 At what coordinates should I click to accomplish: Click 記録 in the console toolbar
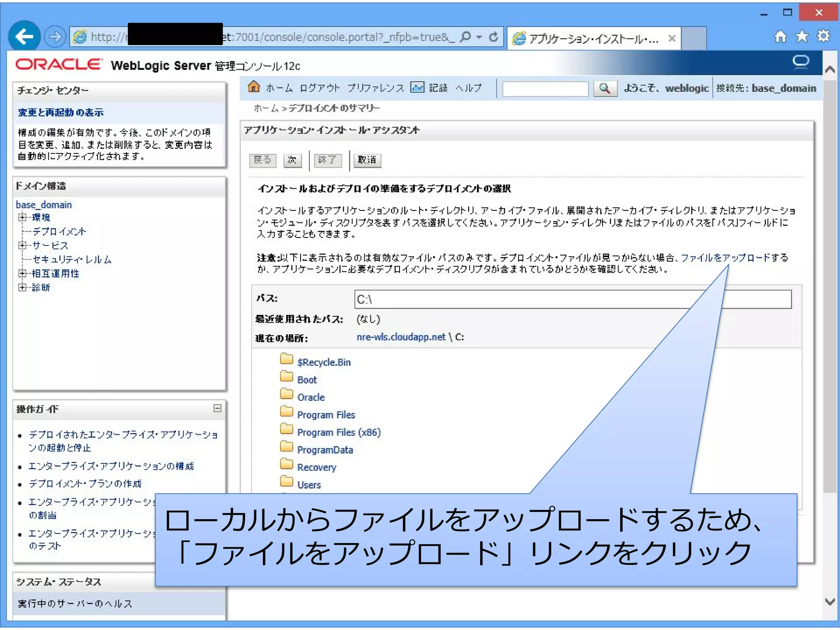click(438, 88)
